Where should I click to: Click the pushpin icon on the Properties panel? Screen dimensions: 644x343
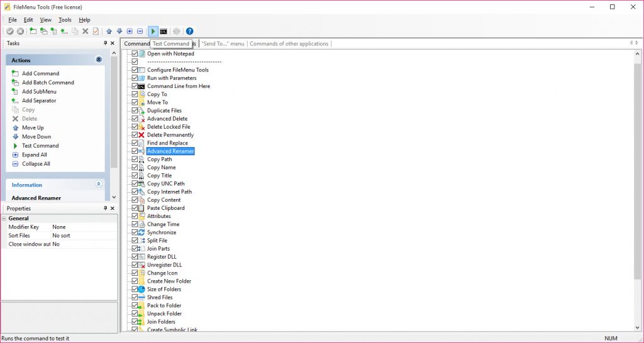click(106, 209)
